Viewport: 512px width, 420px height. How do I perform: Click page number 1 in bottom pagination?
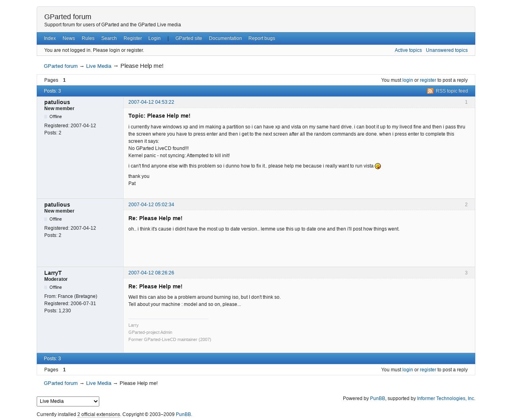(64, 370)
